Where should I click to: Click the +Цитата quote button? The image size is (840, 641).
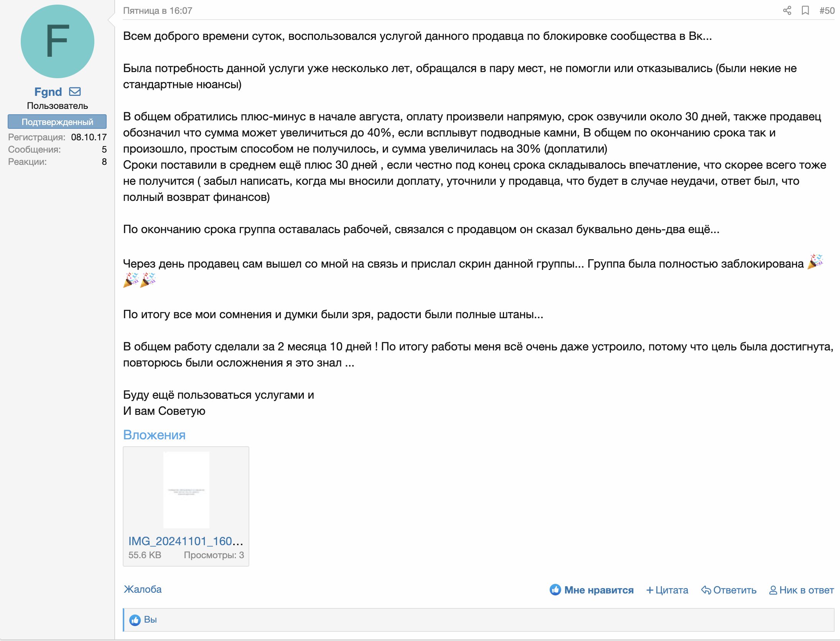(667, 590)
